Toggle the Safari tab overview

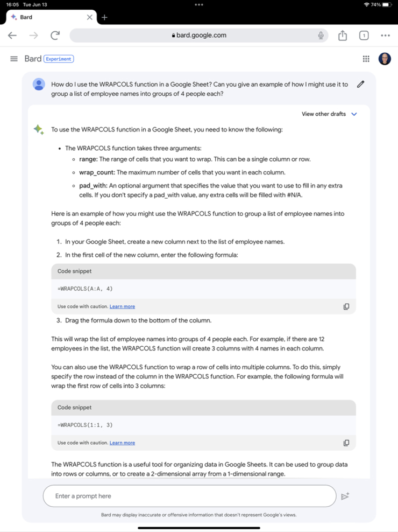tap(364, 35)
